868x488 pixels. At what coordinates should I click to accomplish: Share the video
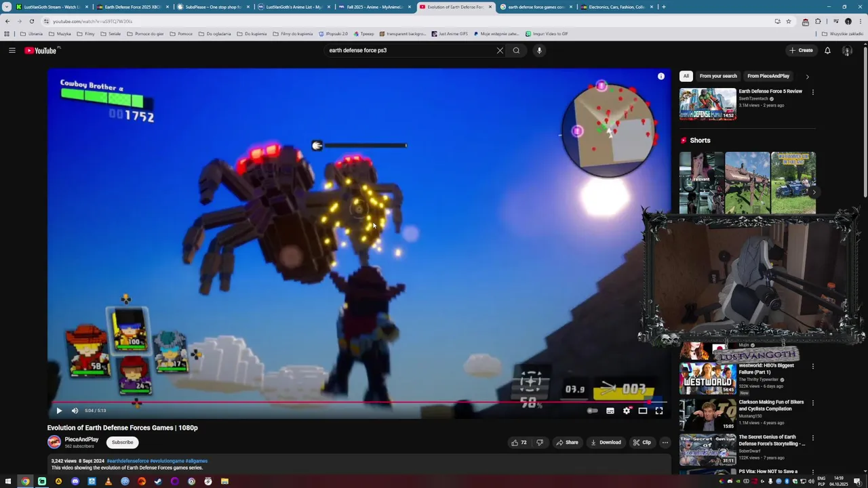[567, 443]
